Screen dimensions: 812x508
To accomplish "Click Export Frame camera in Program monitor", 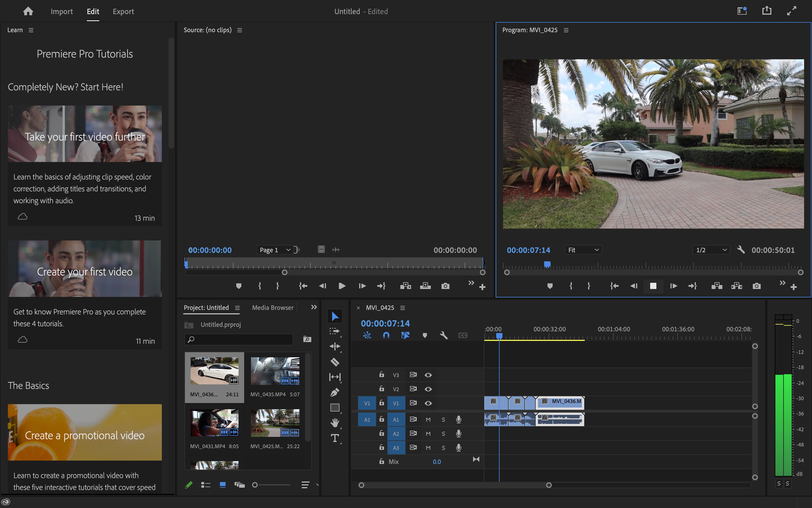I will click(x=756, y=286).
